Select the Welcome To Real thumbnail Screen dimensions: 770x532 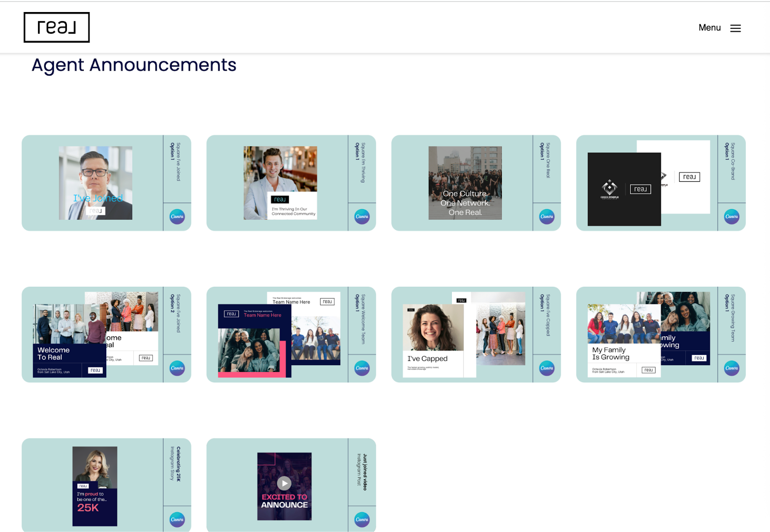70,341
